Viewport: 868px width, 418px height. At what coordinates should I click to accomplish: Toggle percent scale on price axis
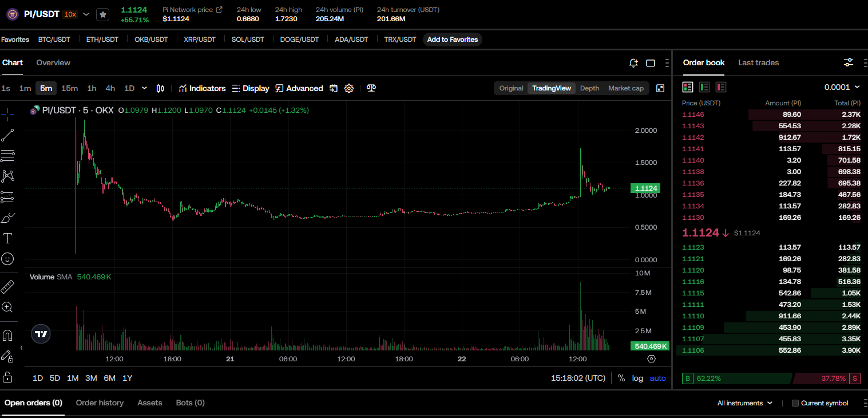pos(621,378)
